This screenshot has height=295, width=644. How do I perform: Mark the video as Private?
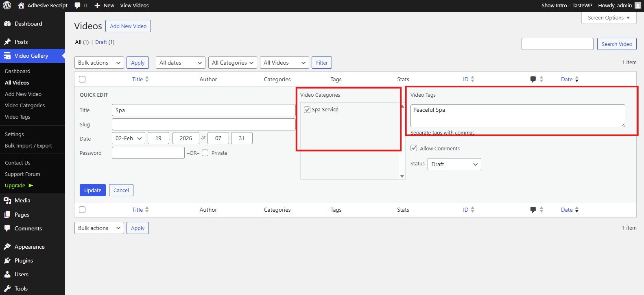205,153
